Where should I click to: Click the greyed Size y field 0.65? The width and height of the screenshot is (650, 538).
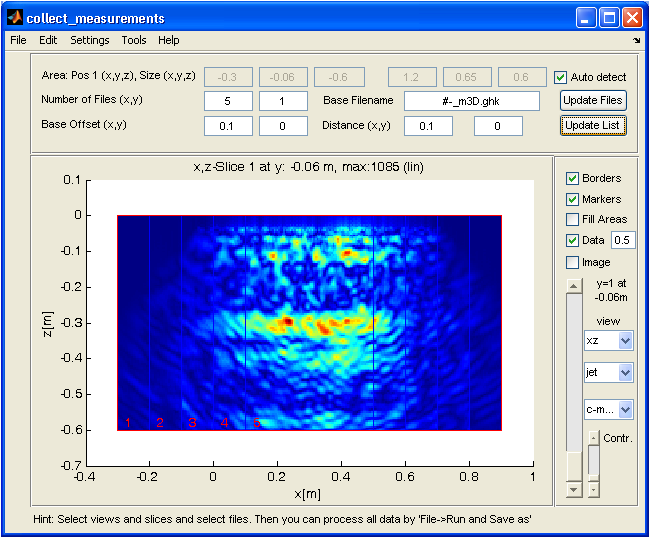(x=467, y=77)
